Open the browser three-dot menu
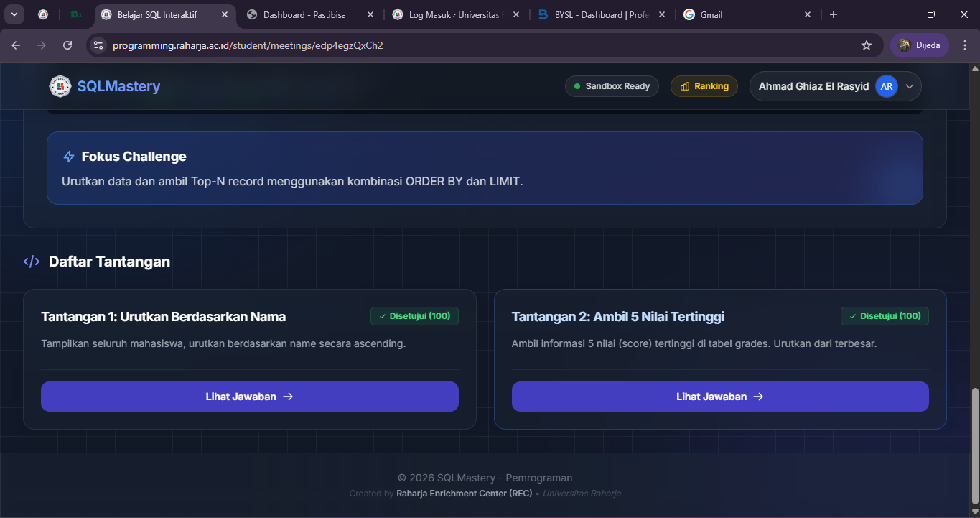The image size is (980, 518). click(x=965, y=45)
